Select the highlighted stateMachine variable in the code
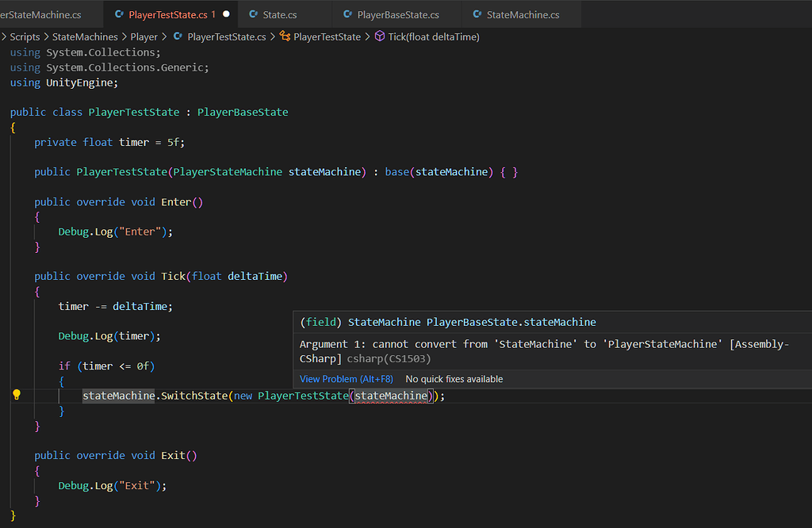The height and width of the screenshot is (528, 812). 117,395
